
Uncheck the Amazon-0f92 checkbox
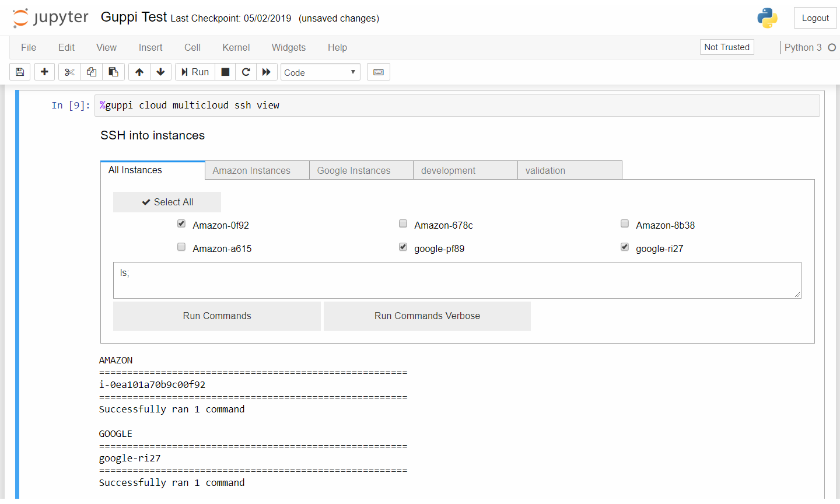click(x=181, y=224)
